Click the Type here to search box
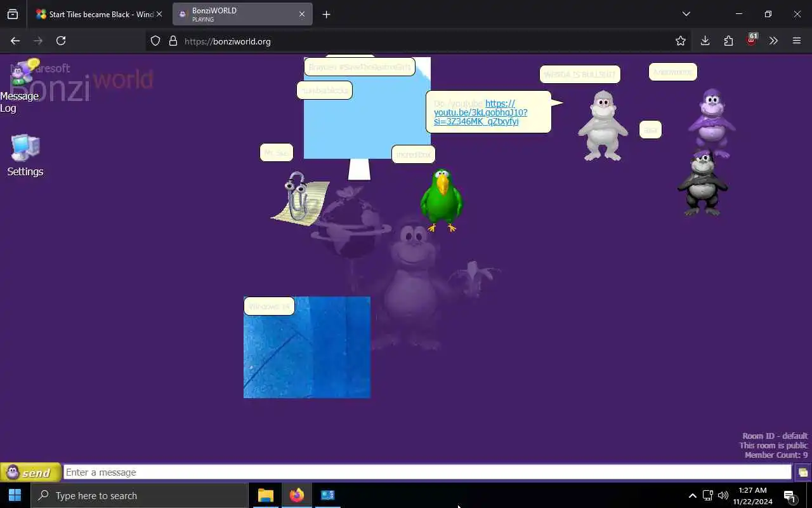 click(140, 495)
